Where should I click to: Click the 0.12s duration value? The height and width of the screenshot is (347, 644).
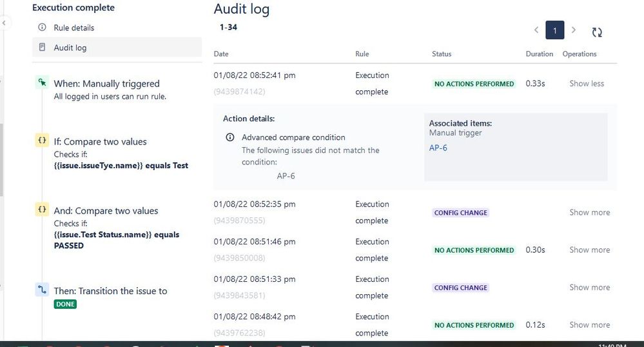535,325
